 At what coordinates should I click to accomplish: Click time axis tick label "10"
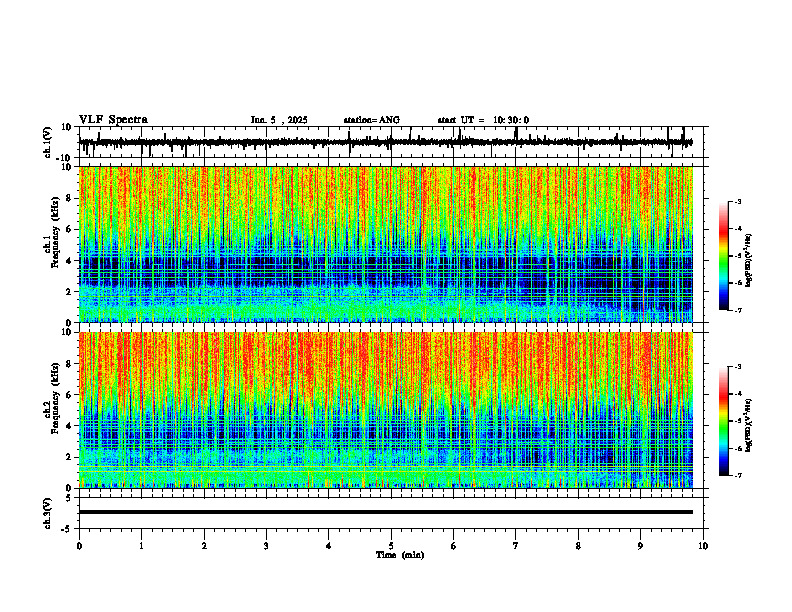pyautogui.click(x=703, y=546)
